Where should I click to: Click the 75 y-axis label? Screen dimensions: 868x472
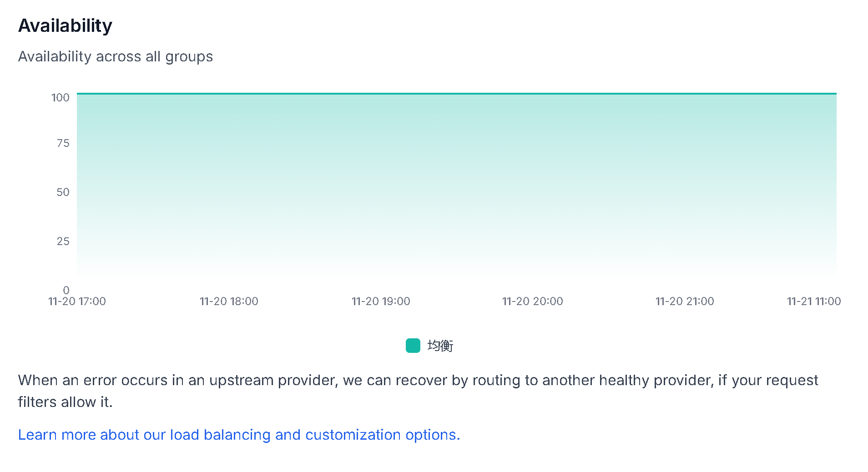click(x=63, y=143)
